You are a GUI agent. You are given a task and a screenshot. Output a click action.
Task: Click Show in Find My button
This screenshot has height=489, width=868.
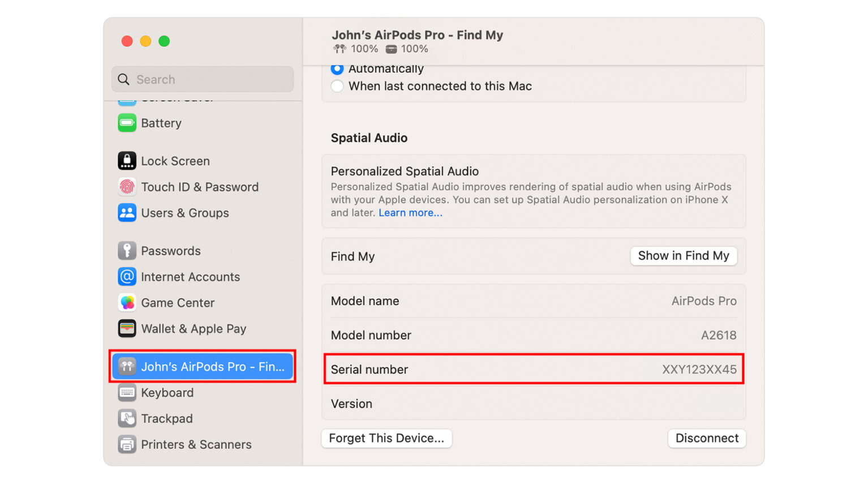click(x=683, y=256)
